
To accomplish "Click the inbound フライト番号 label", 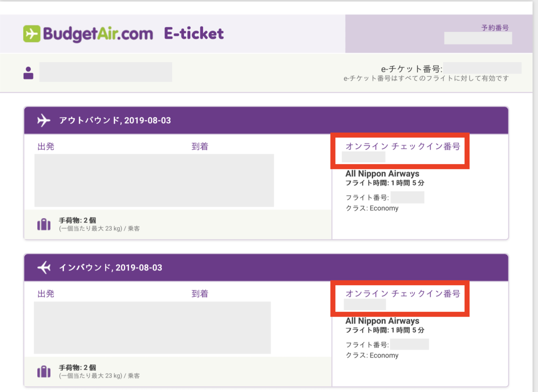I will click(x=367, y=345).
